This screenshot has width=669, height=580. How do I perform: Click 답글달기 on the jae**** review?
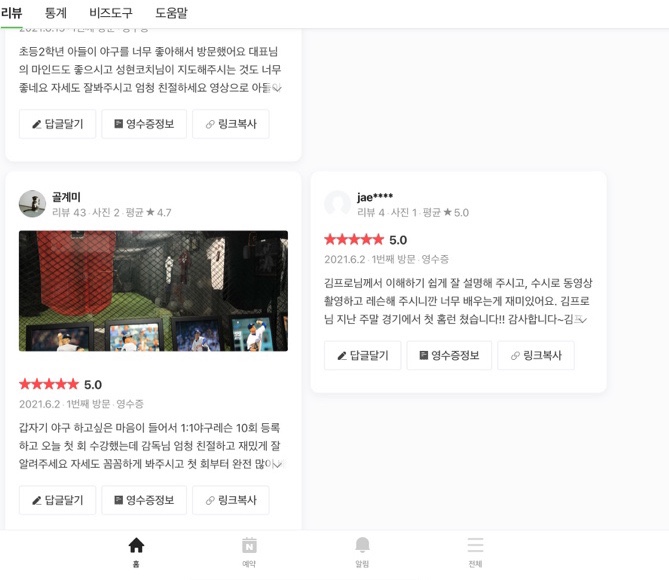pos(363,356)
